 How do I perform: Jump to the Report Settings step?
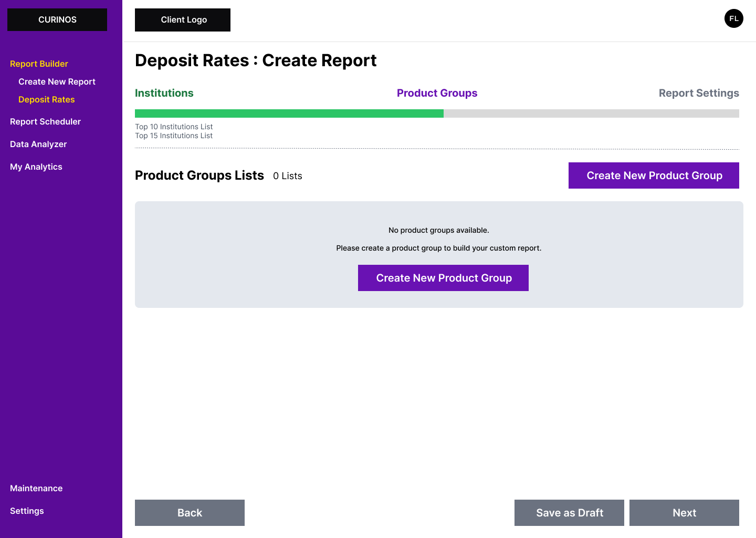coord(699,93)
